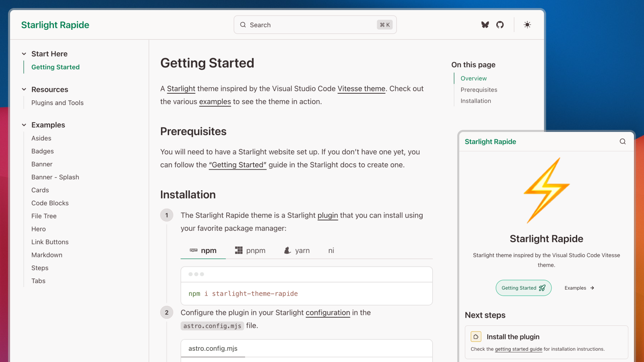This screenshot has width=644, height=362.
Task: Select the yarn package manager tab
Action: (297, 251)
